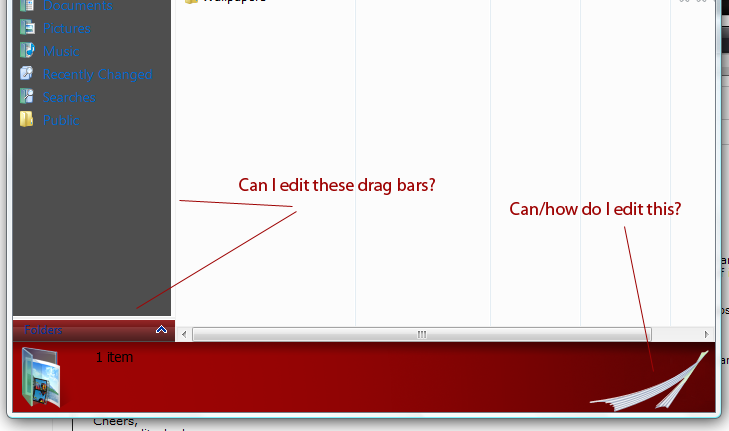This screenshot has height=431, width=729.
Task: Click the horizontal scrollbar right arrow
Action: (706, 334)
